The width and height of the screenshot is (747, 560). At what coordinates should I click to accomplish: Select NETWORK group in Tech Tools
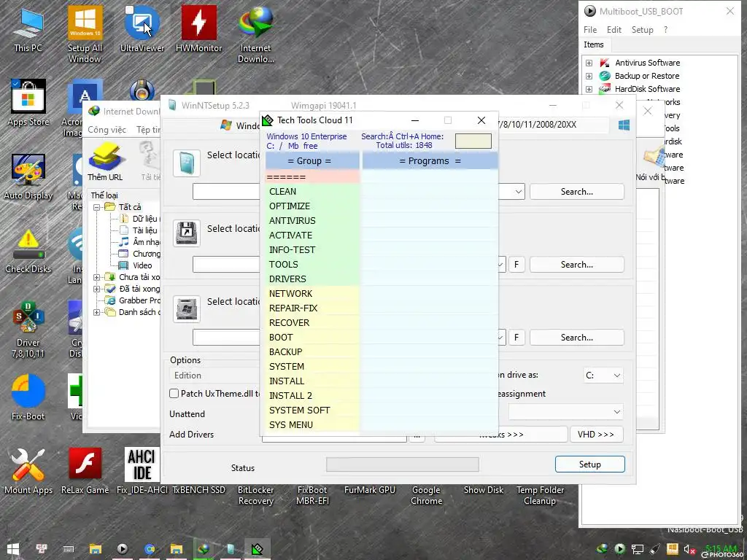pyautogui.click(x=312, y=294)
